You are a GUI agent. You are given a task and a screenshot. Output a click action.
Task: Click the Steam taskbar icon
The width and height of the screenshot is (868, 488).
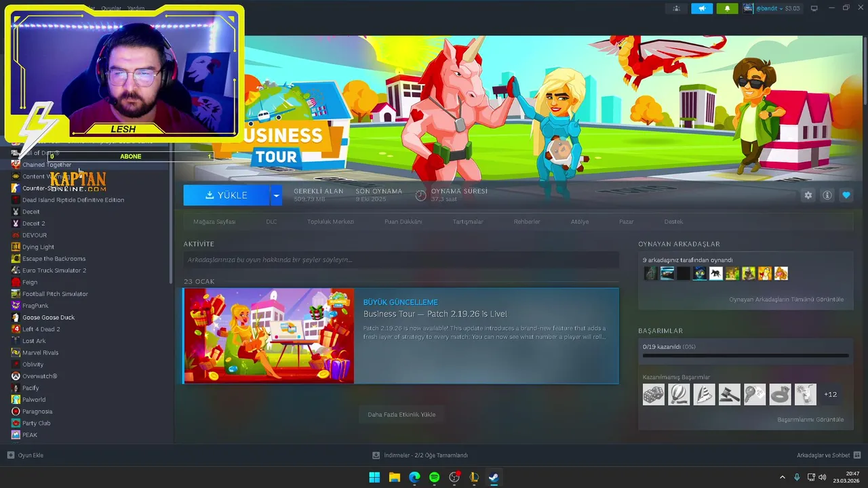click(494, 477)
